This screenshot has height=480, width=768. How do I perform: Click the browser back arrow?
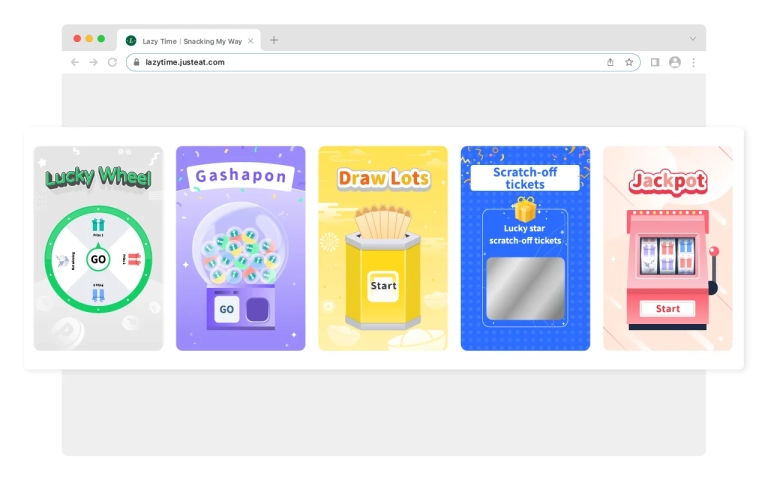(x=74, y=62)
